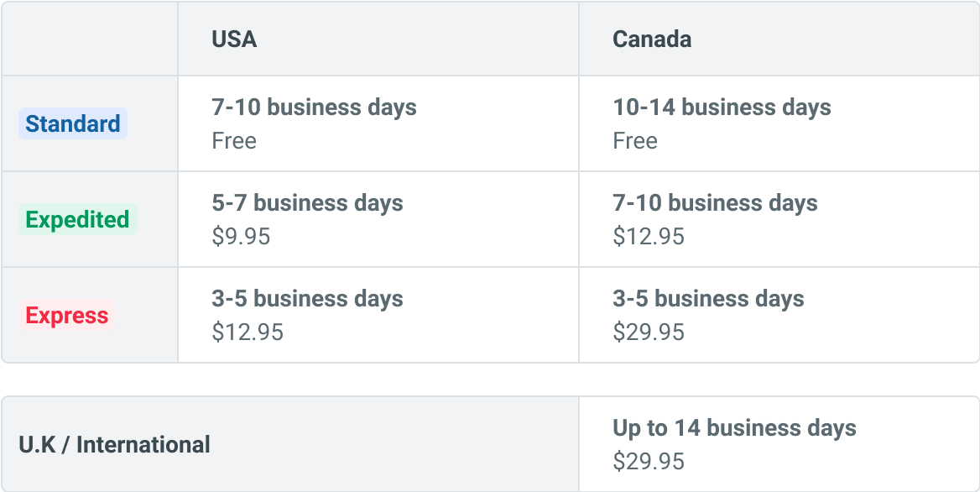Click the $9.95 USA Expedited price
This screenshot has width=980, height=492.
242,236
